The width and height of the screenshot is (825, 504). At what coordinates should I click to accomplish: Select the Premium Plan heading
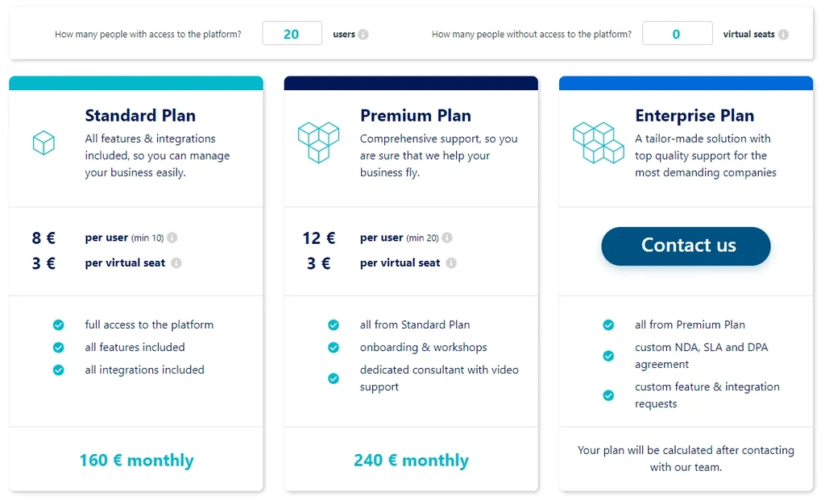pos(416,115)
